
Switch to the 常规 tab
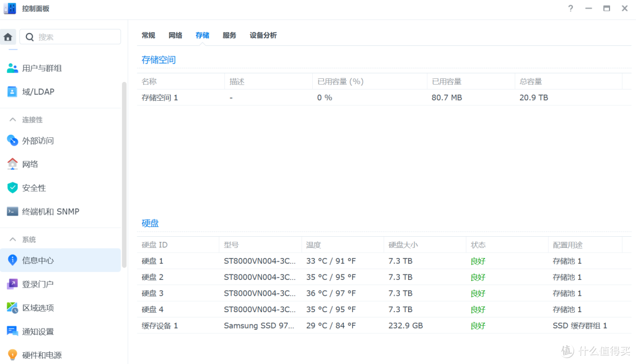point(148,35)
